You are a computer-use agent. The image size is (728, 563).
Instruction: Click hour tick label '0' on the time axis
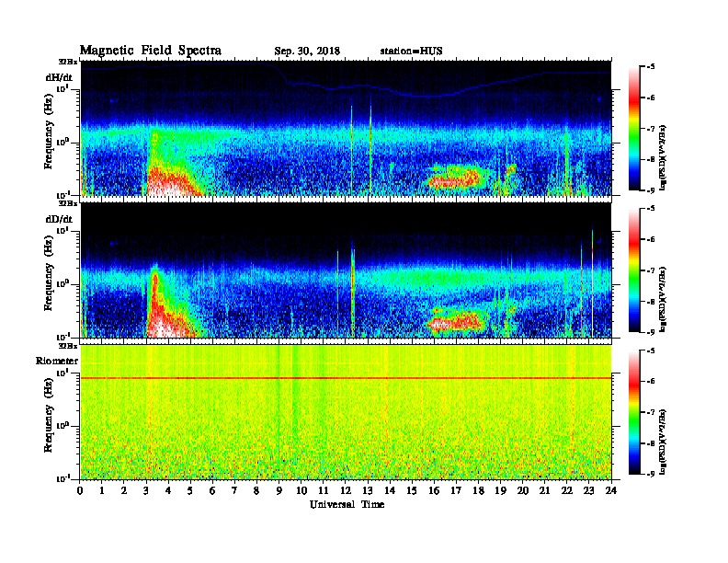[80, 491]
